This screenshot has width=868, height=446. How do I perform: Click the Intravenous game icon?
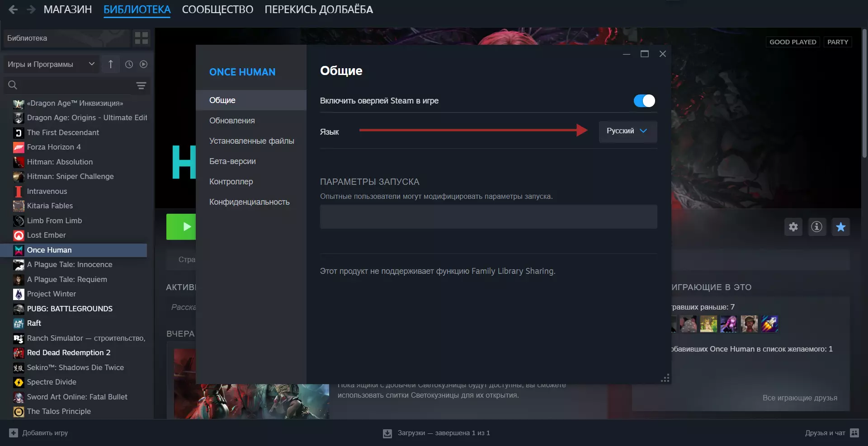tap(19, 192)
